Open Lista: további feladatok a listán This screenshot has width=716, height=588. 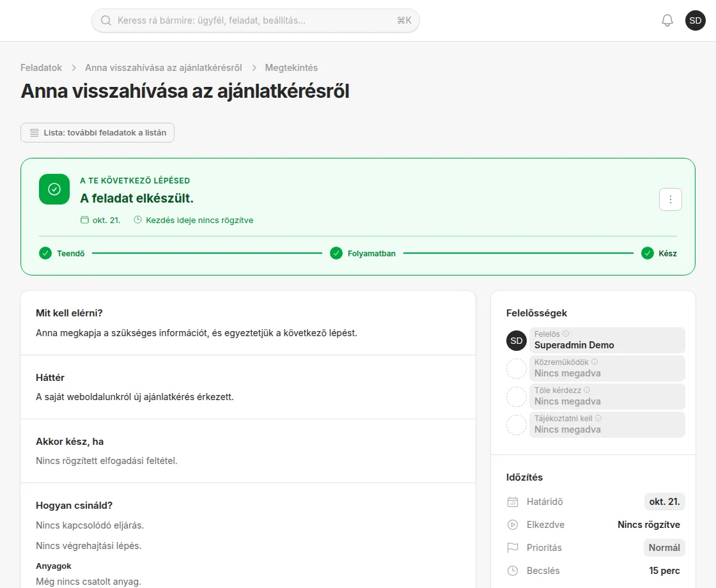click(97, 132)
